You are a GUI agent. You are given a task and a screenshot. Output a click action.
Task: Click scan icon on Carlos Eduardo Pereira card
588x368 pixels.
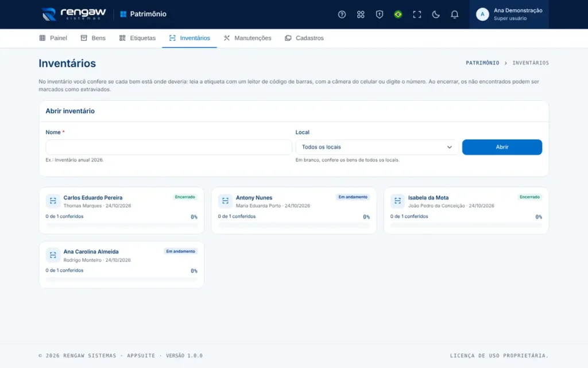coord(53,201)
